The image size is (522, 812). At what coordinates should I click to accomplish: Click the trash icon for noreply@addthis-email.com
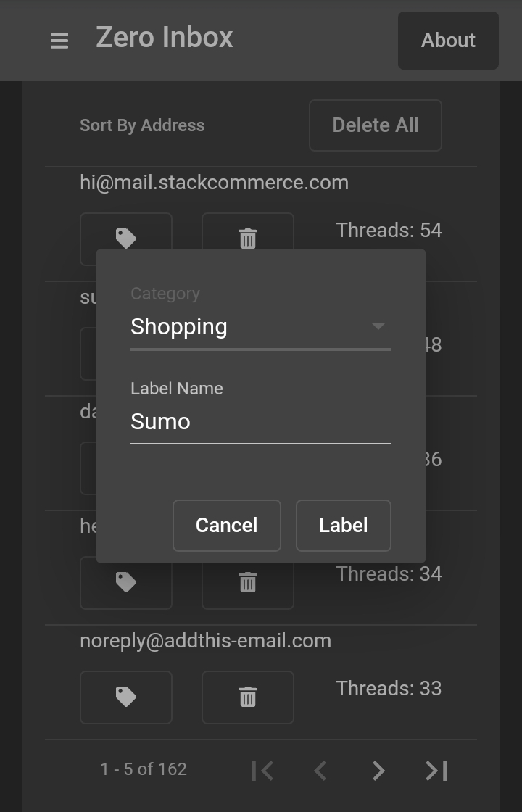pos(248,697)
